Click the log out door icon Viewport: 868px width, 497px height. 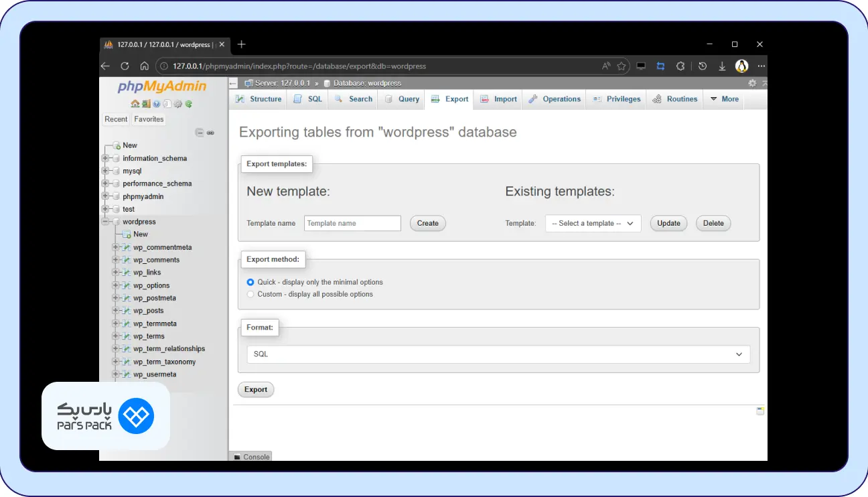tap(146, 104)
